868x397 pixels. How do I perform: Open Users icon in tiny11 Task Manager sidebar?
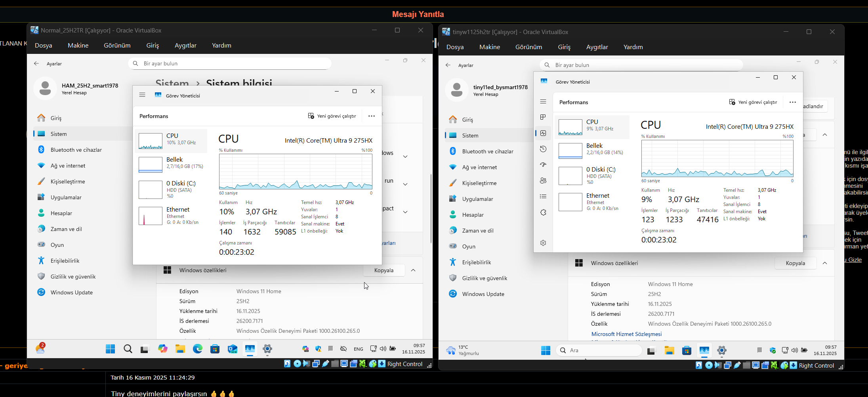[x=543, y=181]
